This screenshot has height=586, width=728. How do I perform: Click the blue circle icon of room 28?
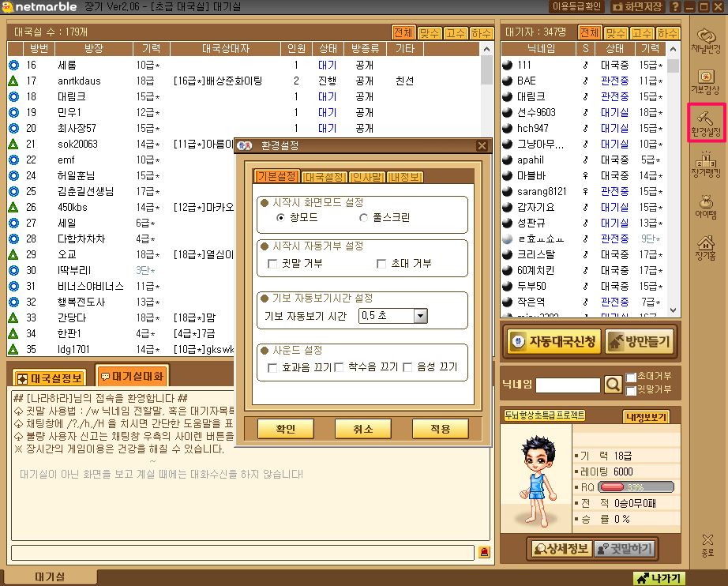(14, 239)
